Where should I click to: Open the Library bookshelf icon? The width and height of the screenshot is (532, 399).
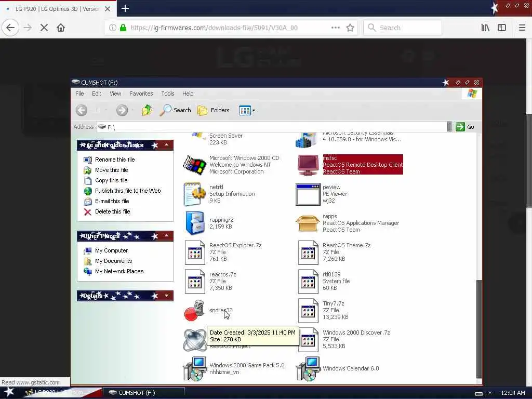click(485, 28)
